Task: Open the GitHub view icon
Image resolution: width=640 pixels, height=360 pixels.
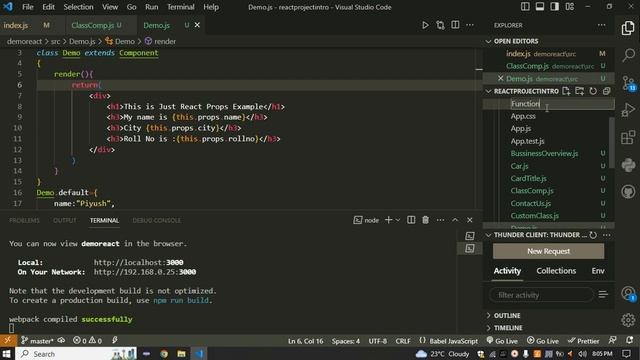Action: point(628,192)
